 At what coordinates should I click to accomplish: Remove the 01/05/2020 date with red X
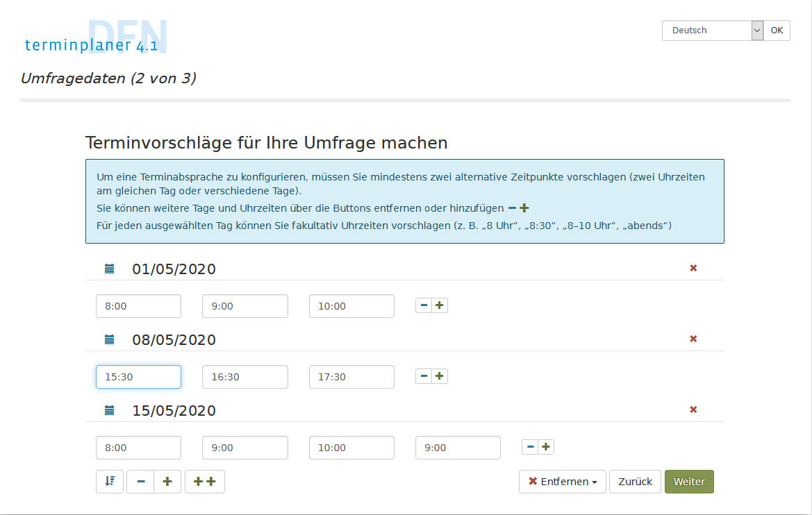coord(693,268)
